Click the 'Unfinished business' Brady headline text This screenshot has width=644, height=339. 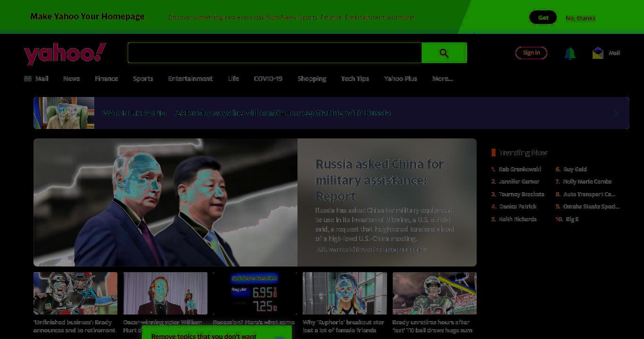click(74, 326)
